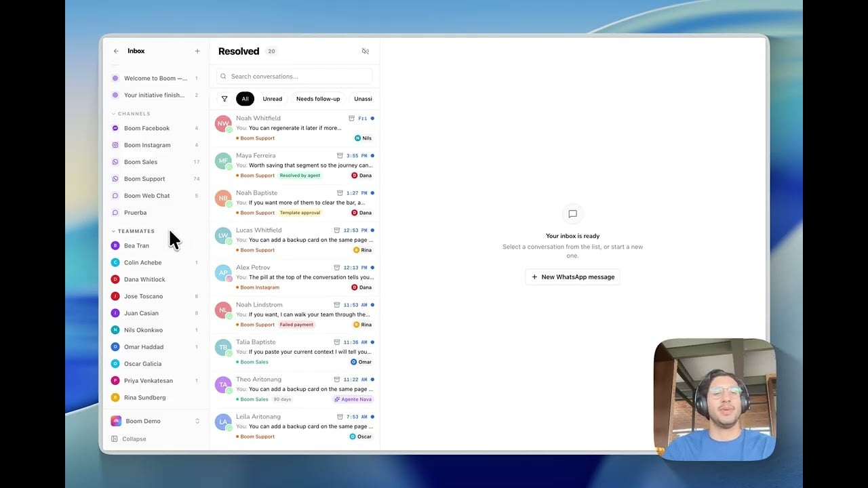868x488 pixels.
Task: Open Boom Web Chat channel
Action: [x=155, y=196]
